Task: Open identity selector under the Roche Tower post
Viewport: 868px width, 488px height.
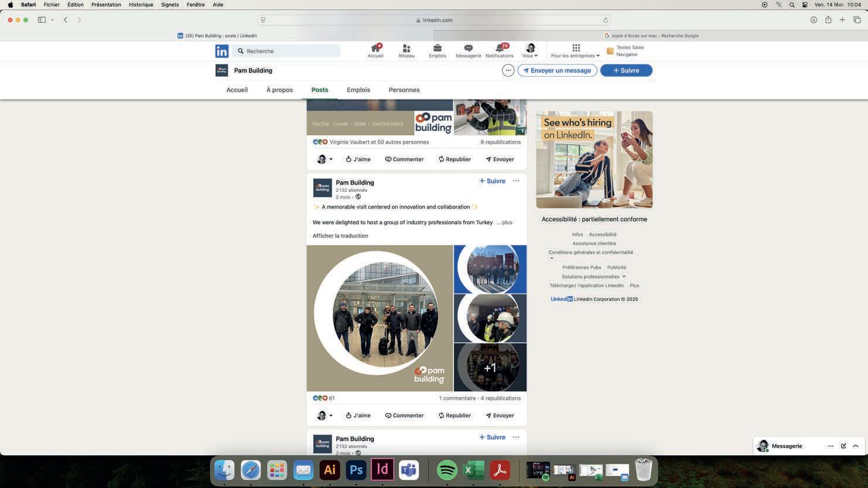Action: click(324, 159)
